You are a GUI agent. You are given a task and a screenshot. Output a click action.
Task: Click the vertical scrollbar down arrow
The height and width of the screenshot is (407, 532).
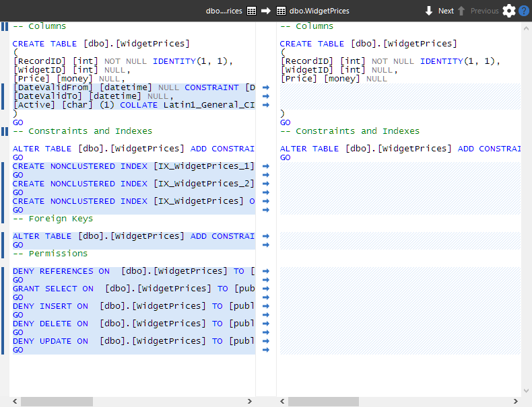[x=526, y=391]
